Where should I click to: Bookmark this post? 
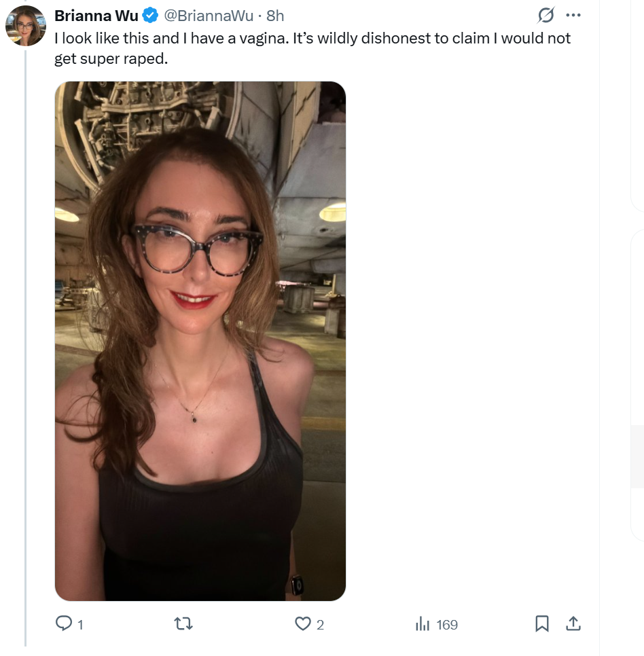[x=542, y=623]
